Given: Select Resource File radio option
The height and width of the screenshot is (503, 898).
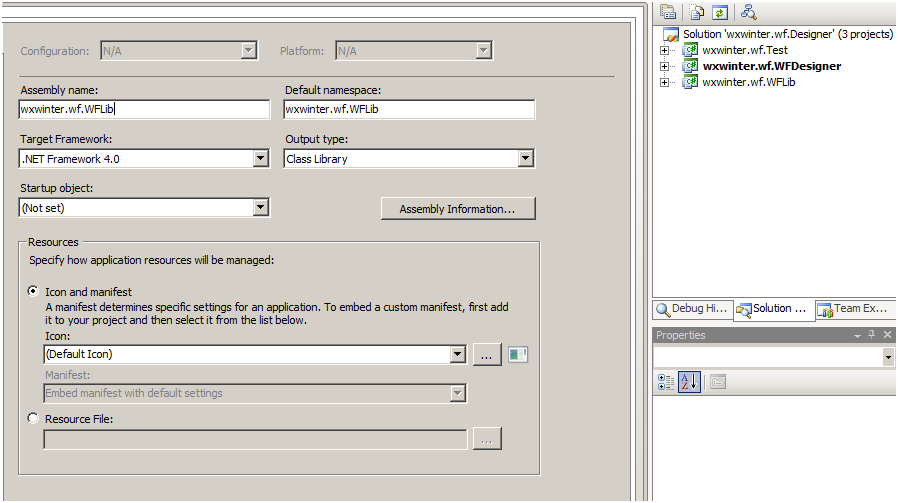Looking at the screenshot, I should coord(33,418).
